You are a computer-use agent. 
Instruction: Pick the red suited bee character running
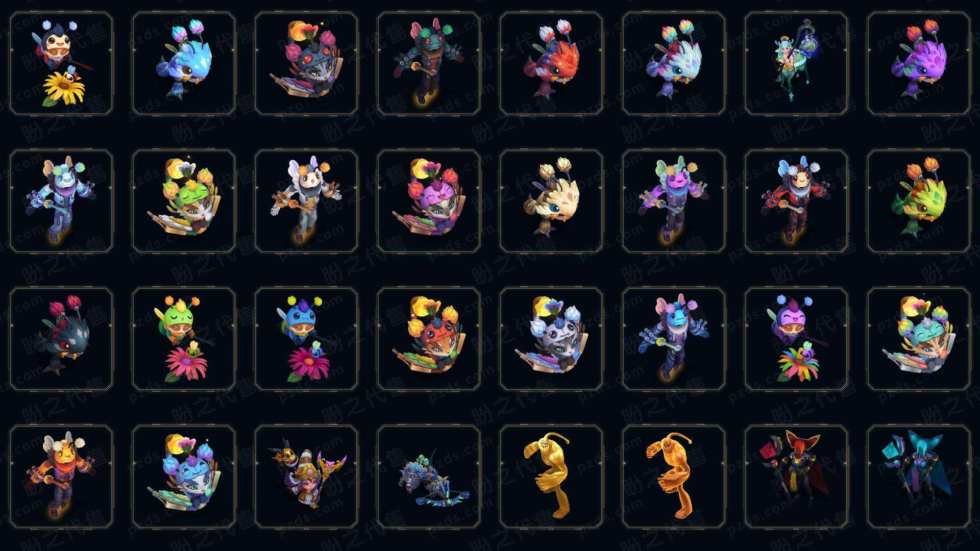pyautogui.click(x=796, y=201)
